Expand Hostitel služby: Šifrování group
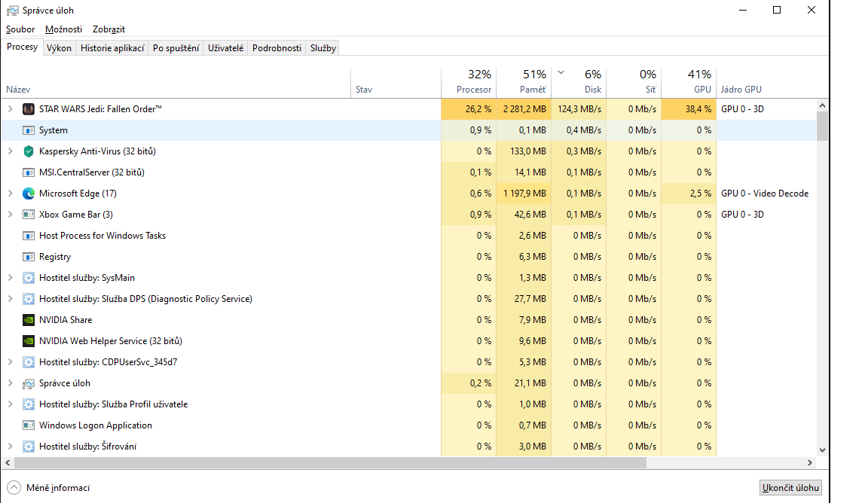Image resolution: width=868 pixels, height=503 pixels. coord(10,447)
